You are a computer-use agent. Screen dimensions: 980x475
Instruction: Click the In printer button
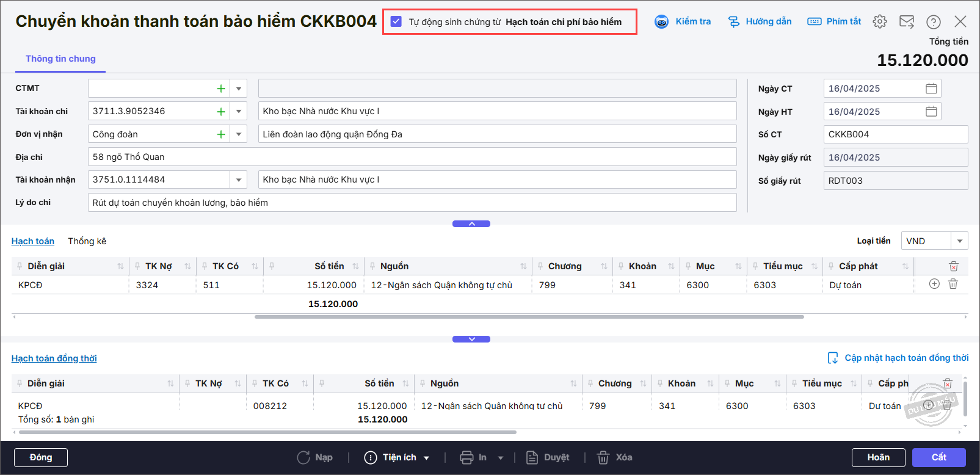473,457
